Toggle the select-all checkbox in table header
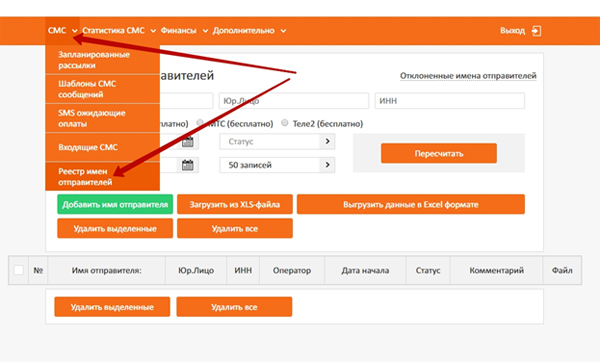Image resolution: width=600 pixels, height=362 pixels. (x=18, y=270)
